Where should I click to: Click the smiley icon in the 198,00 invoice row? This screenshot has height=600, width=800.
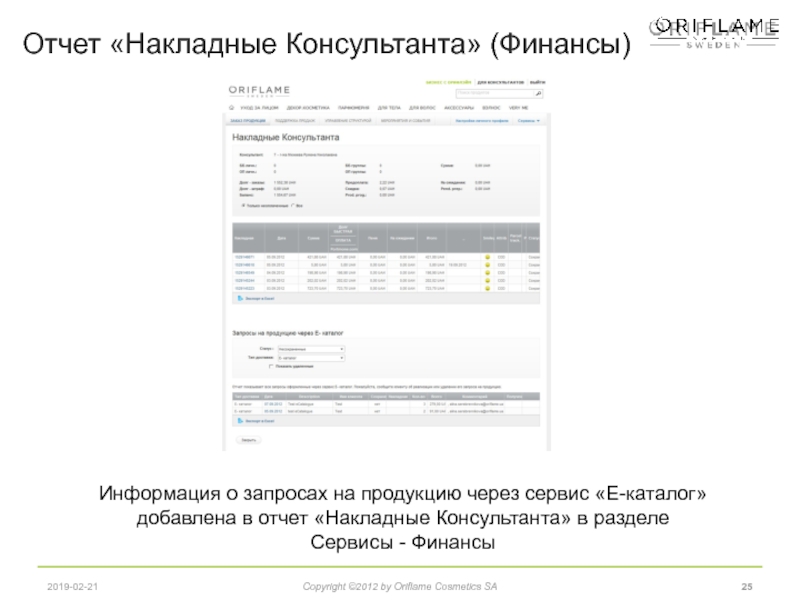pos(487,273)
